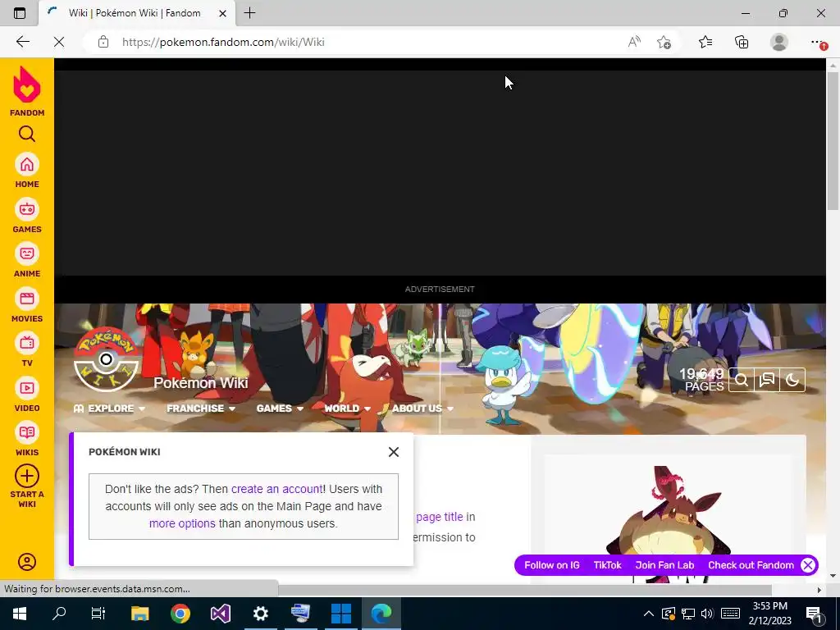Open the Windows Start menu
840x630 pixels.
tap(20, 613)
